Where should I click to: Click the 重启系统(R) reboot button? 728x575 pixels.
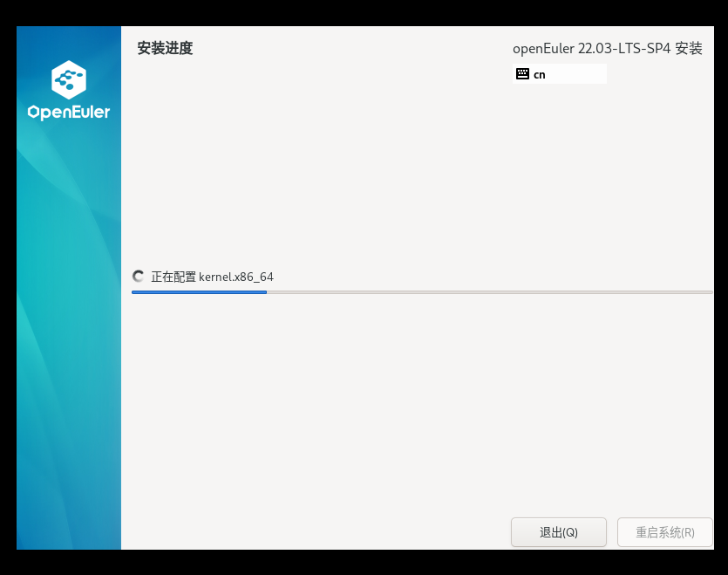[665, 532]
